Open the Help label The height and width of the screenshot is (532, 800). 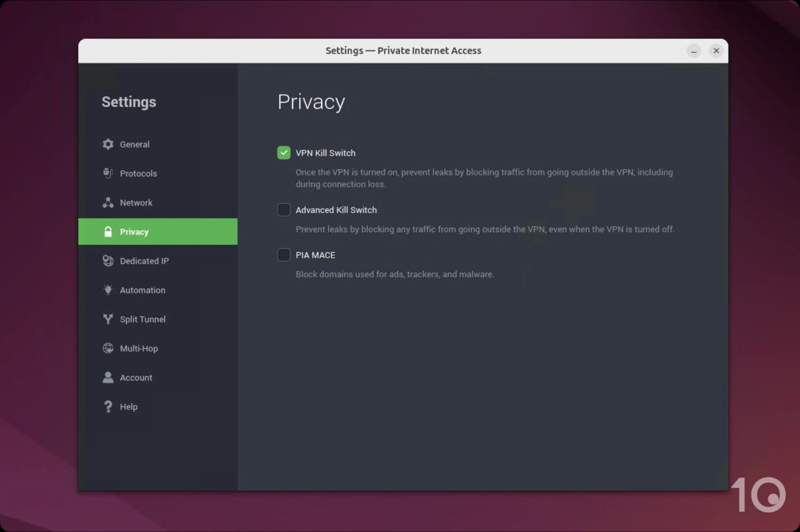129,407
